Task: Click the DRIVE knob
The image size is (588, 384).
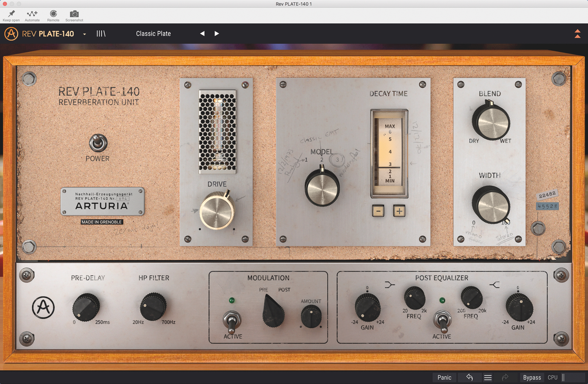Action: tap(217, 211)
